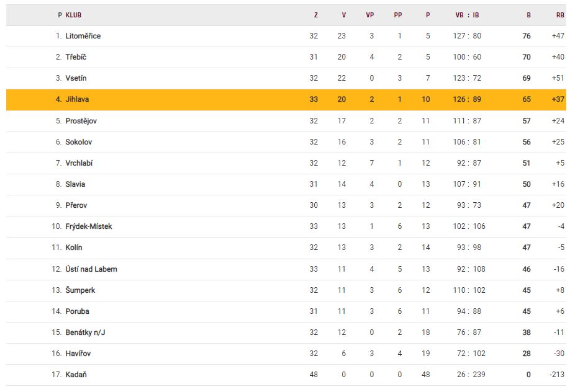Sort table by VP column header

[x=370, y=15]
